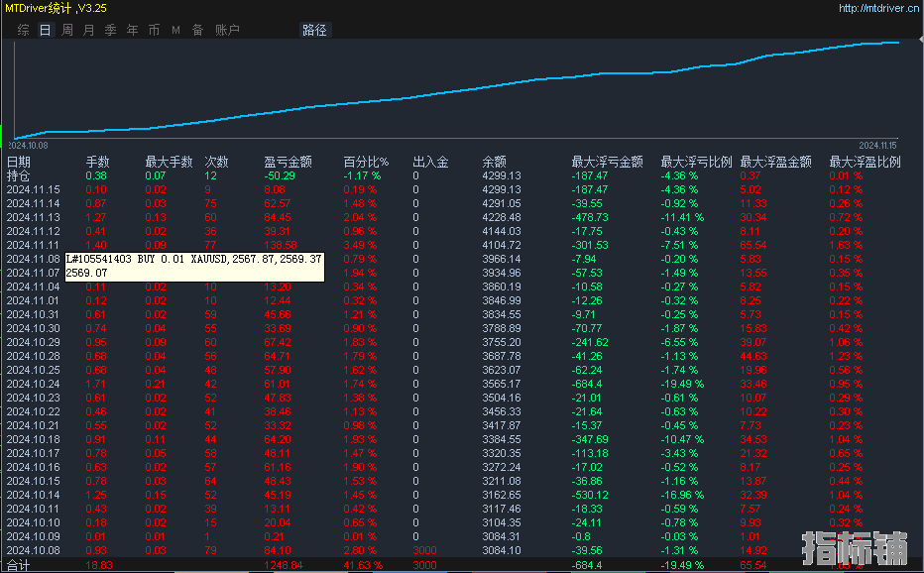This screenshot has height=573, width=924.
Task: Click balance value 4299.13 in 2024.11.15 row
Action: click(502, 189)
